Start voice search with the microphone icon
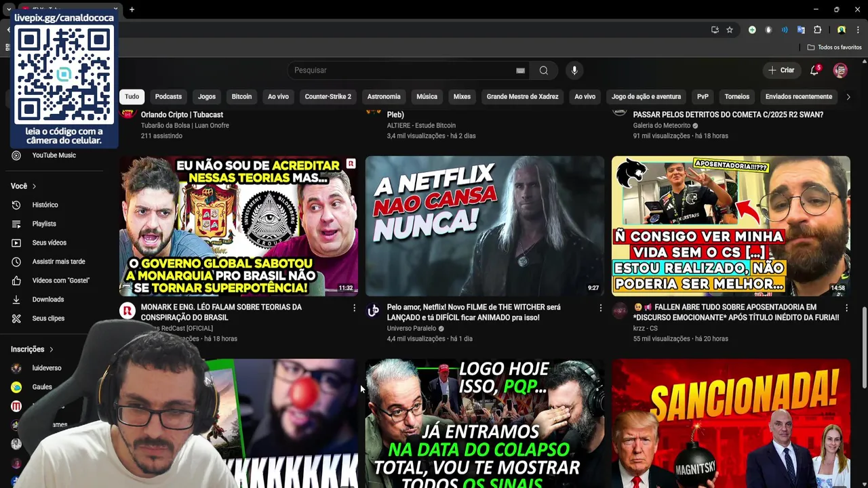The height and width of the screenshot is (488, 868). coord(574,70)
